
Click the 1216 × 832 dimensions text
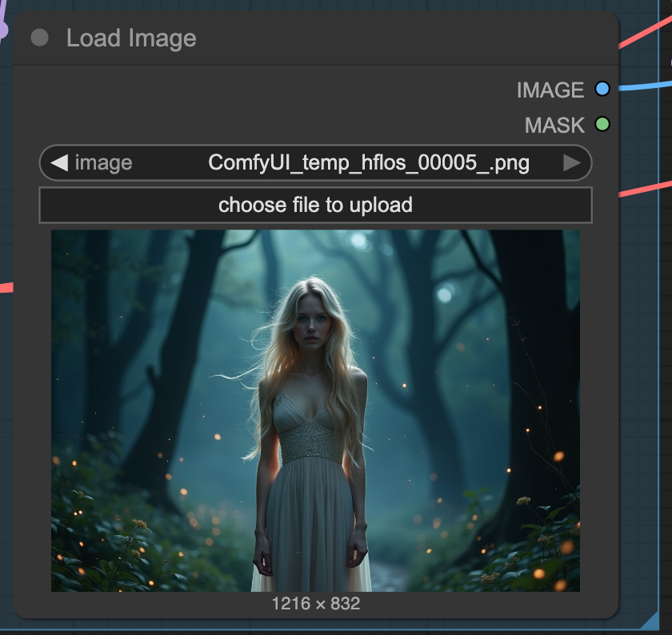[316, 603]
